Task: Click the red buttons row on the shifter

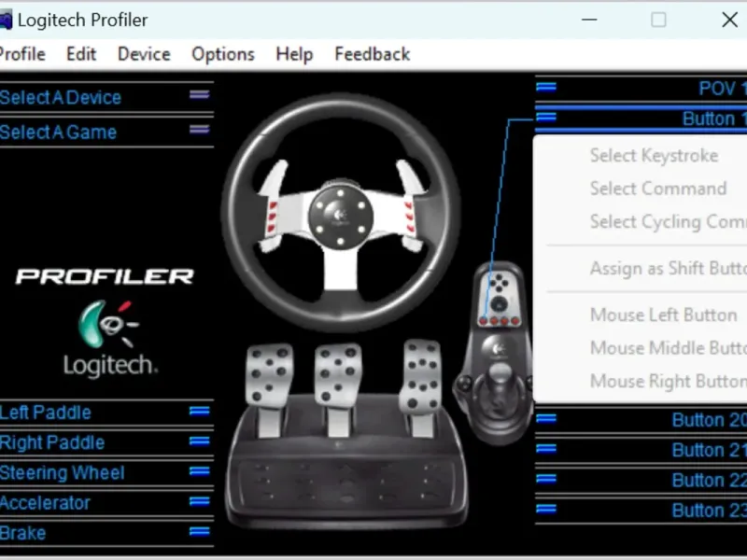Action: click(499, 321)
